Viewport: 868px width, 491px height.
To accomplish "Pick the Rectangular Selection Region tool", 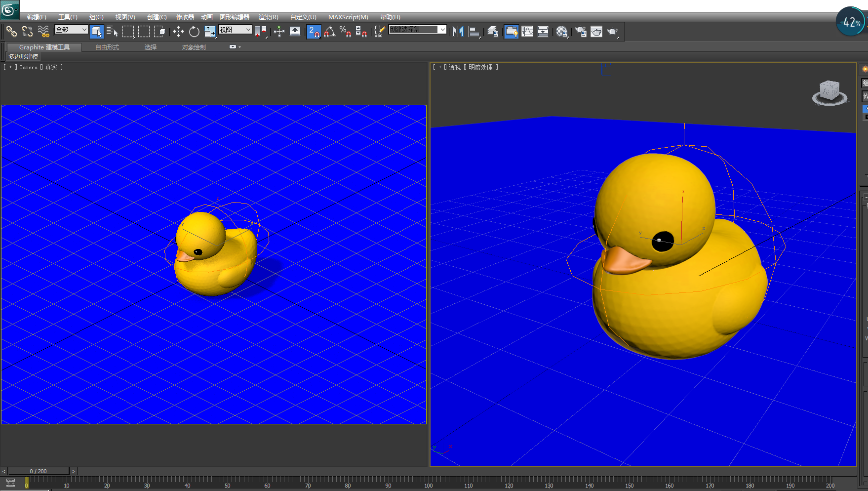I will 128,32.
